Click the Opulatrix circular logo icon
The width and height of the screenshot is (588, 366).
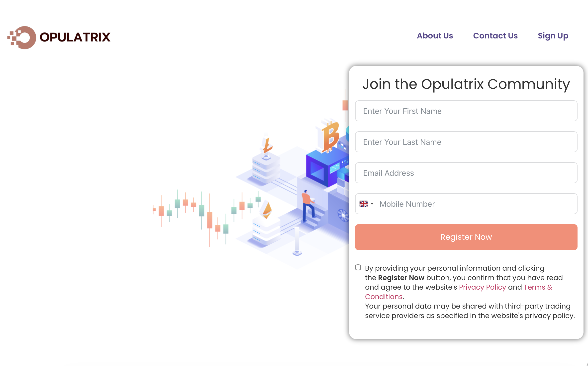pyautogui.click(x=22, y=37)
